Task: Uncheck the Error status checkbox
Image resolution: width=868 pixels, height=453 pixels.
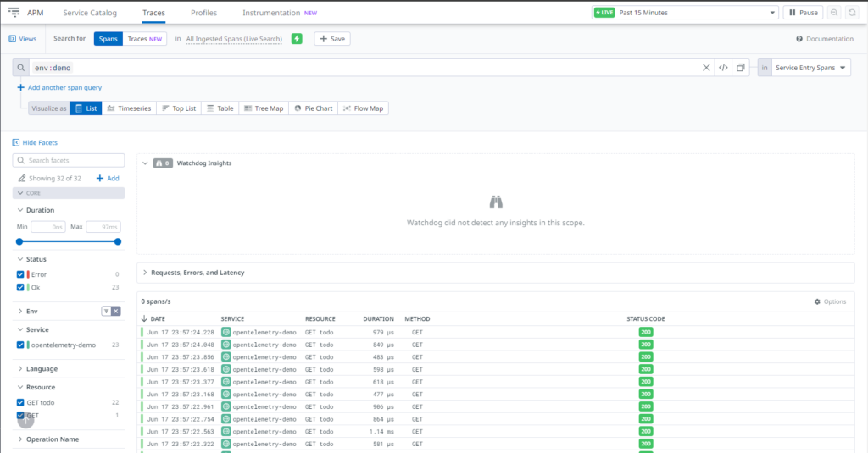Action: [x=20, y=274]
